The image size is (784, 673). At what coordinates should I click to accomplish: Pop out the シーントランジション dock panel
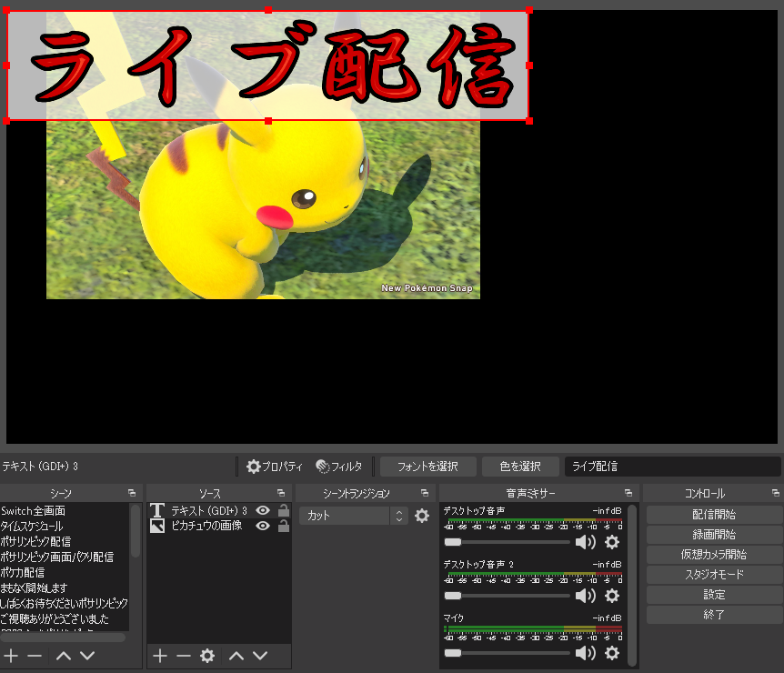(425, 493)
